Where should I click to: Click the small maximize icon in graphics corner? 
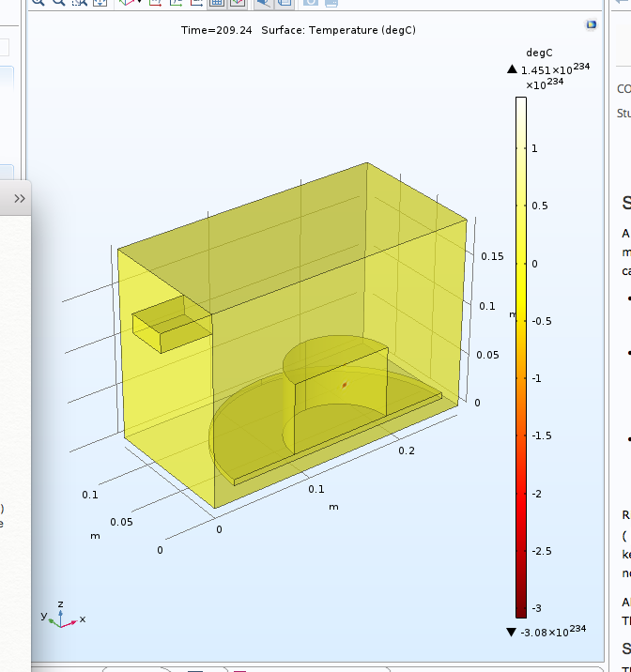tap(591, 24)
